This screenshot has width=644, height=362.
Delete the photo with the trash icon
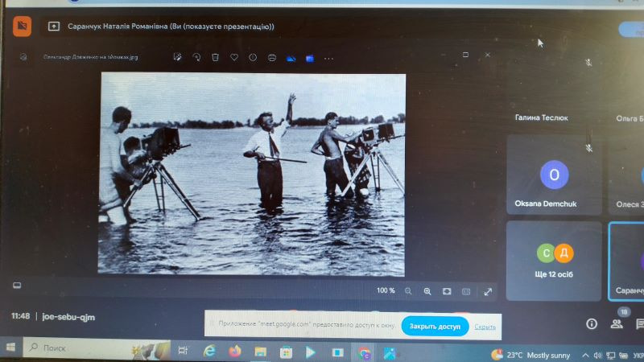tap(215, 57)
